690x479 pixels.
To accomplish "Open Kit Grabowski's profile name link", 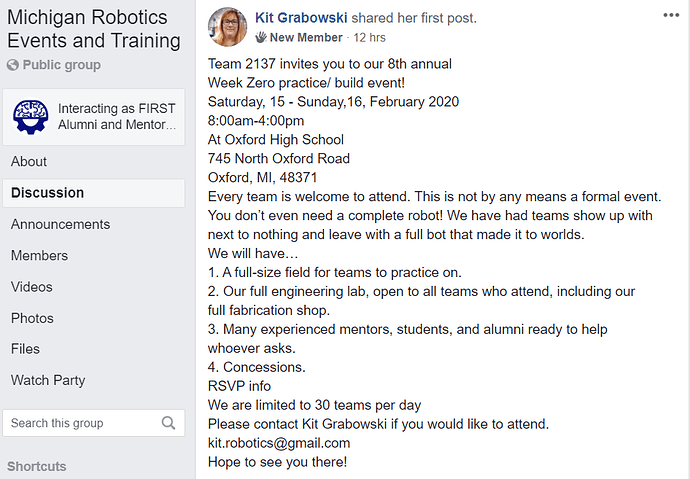I will [301, 18].
